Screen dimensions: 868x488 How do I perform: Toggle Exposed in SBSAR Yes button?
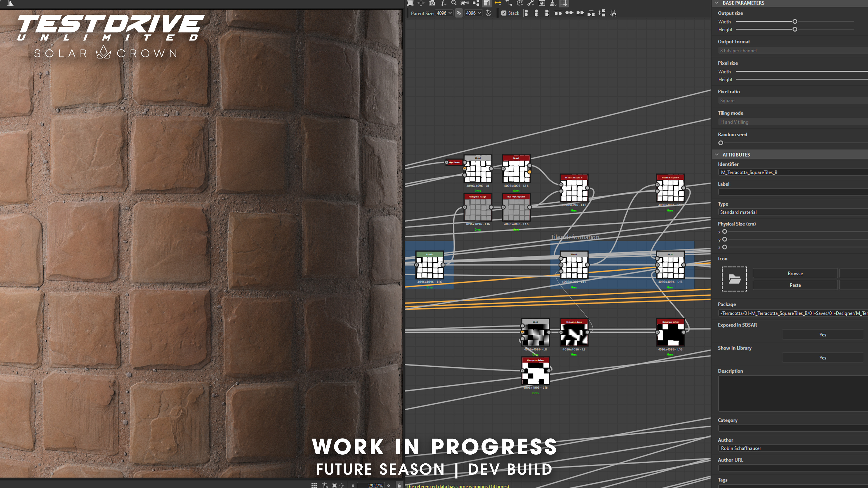pyautogui.click(x=822, y=334)
